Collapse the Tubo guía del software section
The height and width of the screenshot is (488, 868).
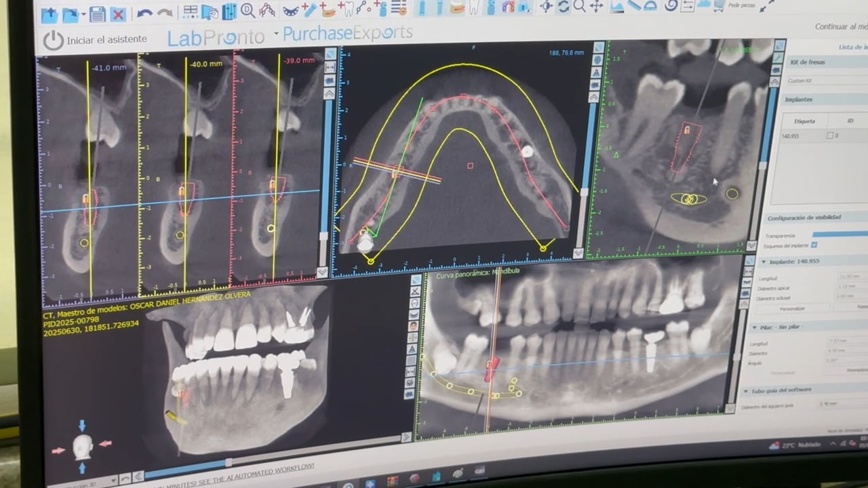(746, 391)
